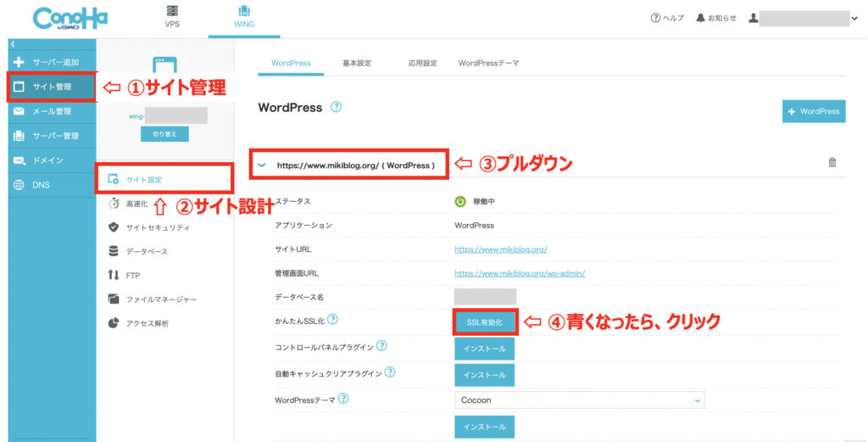The height and width of the screenshot is (442, 868).
Task: Click help icon beside WordPress heading
Action: click(336, 107)
